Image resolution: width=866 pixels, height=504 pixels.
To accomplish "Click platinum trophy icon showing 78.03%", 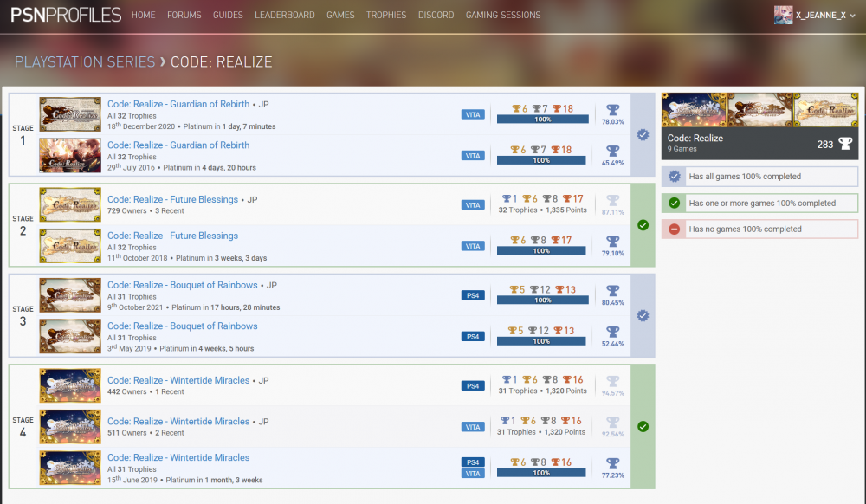I will [x=613, y=110].
